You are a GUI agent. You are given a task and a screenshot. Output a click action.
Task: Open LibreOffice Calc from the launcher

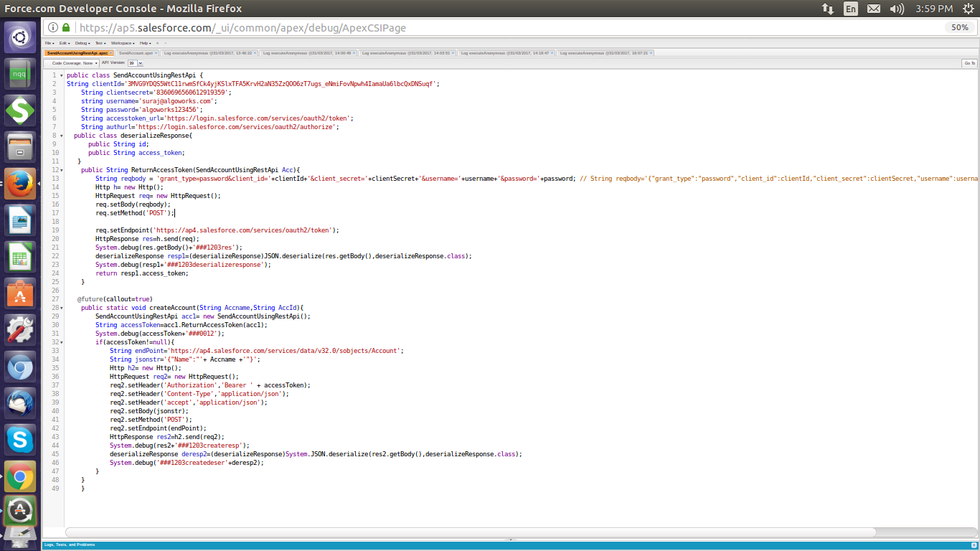point(20,256)
